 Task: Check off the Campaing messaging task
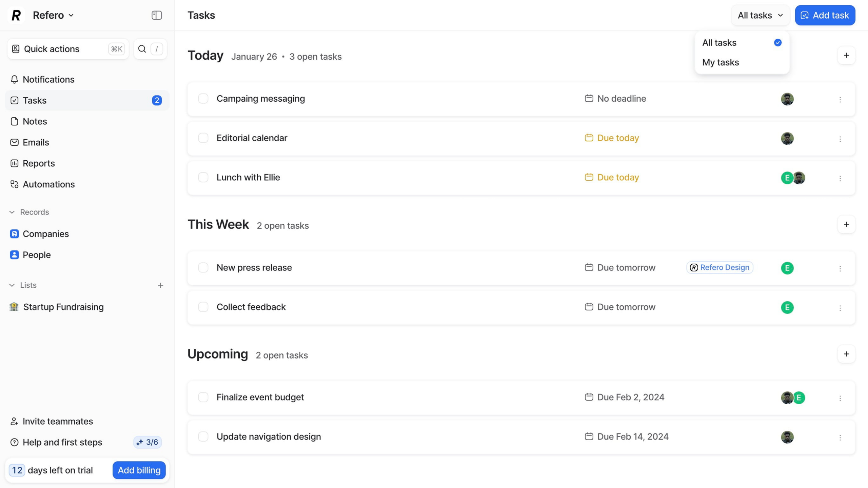[x=203, y=99]
